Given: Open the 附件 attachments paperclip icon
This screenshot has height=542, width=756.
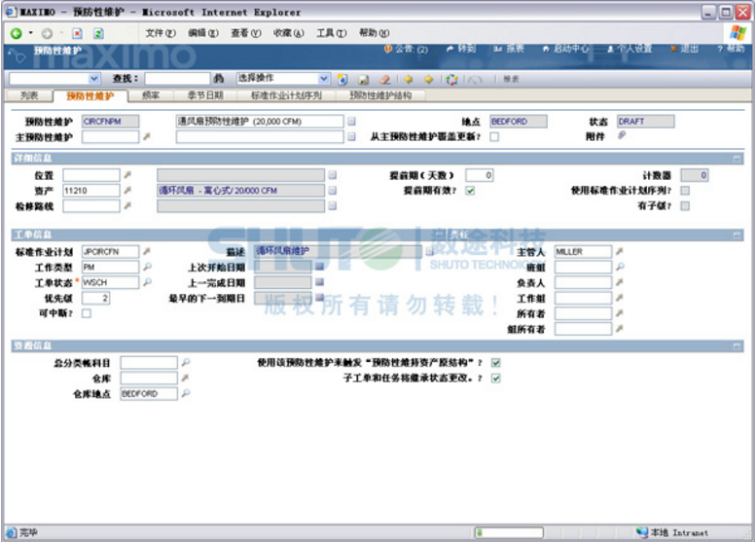Looking at the screenshot, I should [622, 136].
